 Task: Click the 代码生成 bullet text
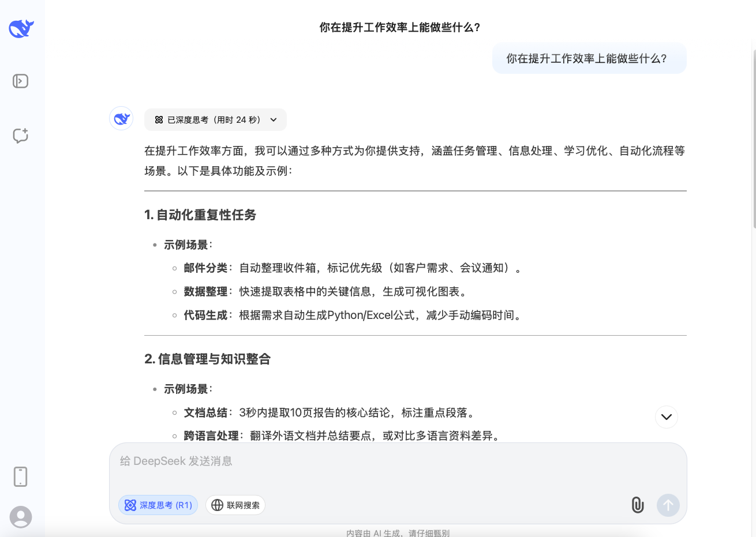(353, 316)
